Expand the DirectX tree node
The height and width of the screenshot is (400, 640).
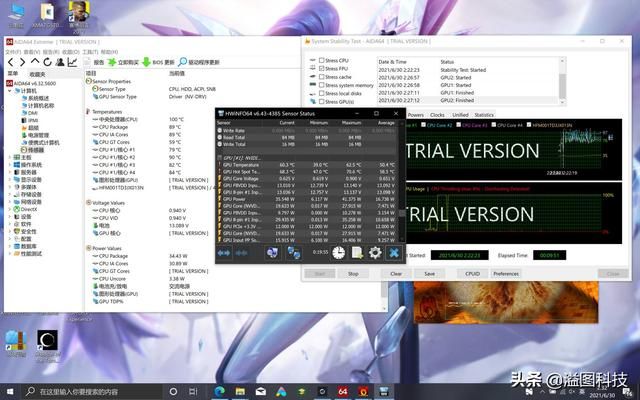tap(10, 209)
